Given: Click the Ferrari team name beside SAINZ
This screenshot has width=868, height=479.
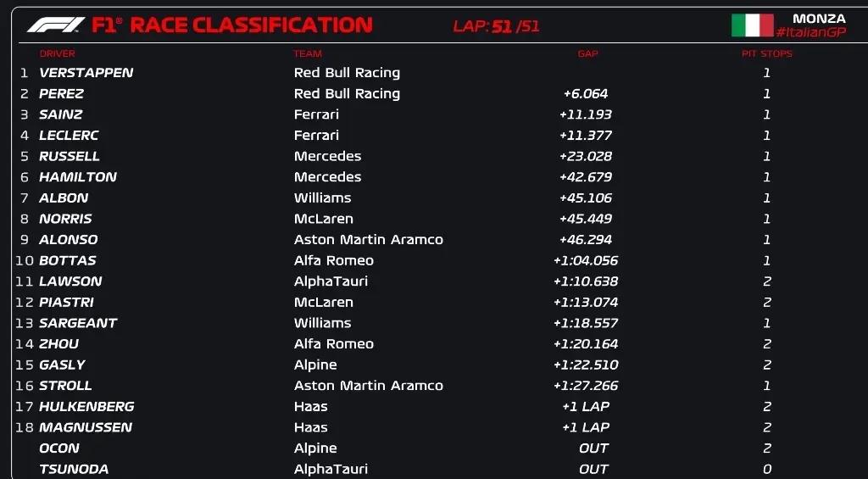Looking at the screenshot, I should tap(316, 114).
